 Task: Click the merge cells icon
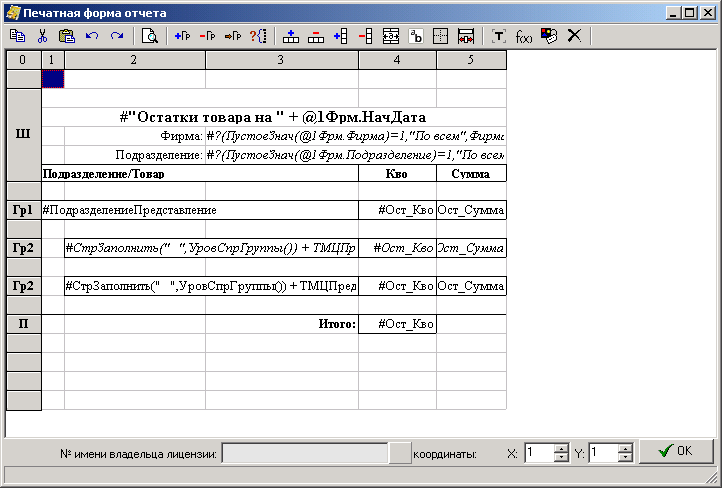(391, 36)
